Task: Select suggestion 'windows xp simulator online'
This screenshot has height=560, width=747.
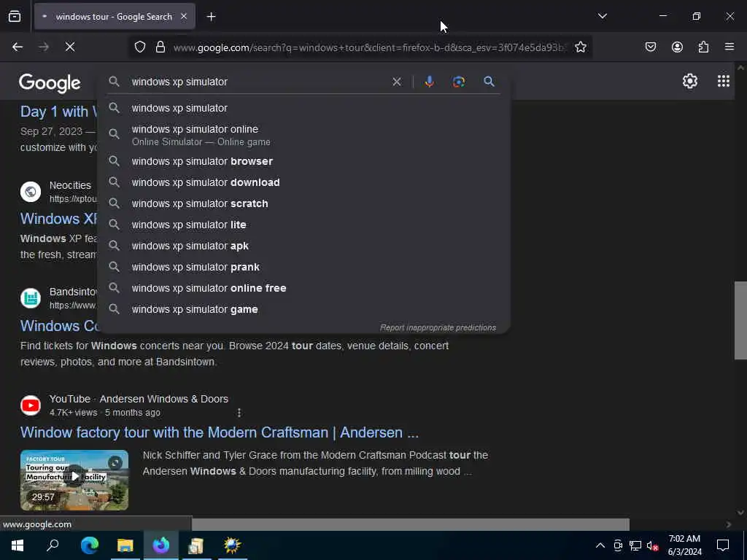Action: click(x=303, y=135)
